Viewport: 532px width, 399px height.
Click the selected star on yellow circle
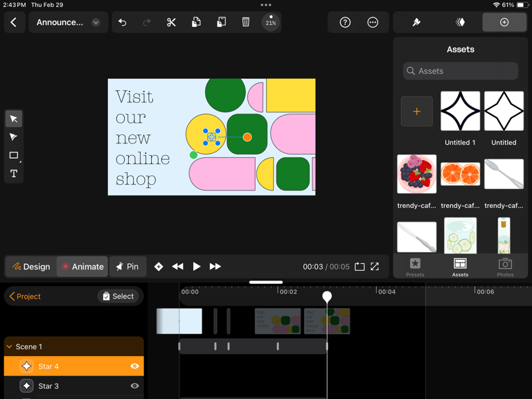(x=211, y=136)
